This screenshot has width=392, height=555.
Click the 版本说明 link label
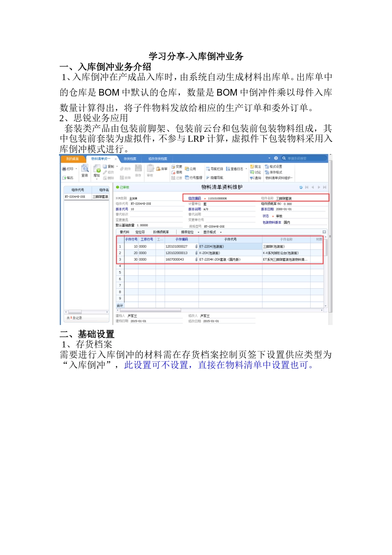[195, 209]
